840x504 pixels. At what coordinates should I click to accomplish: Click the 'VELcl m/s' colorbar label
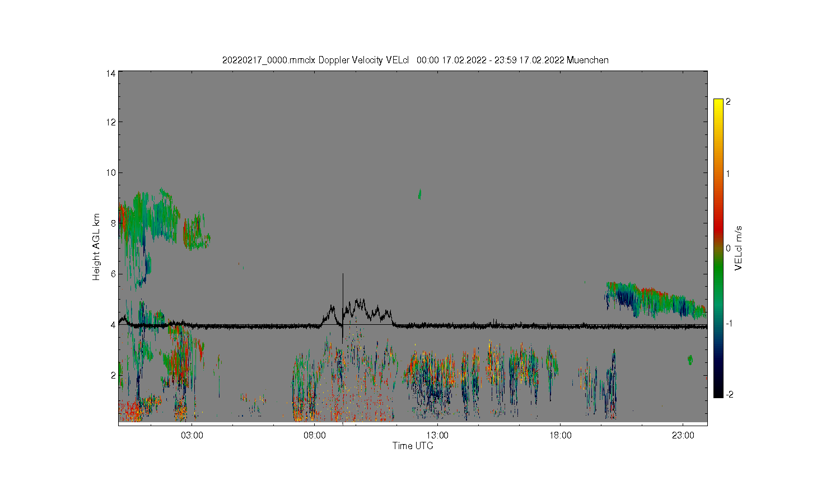[739, 248]
